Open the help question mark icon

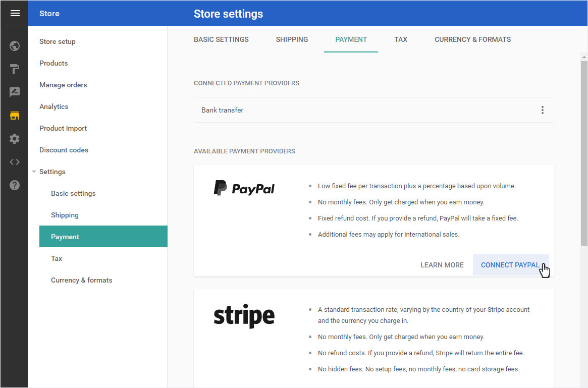point(15,185)
